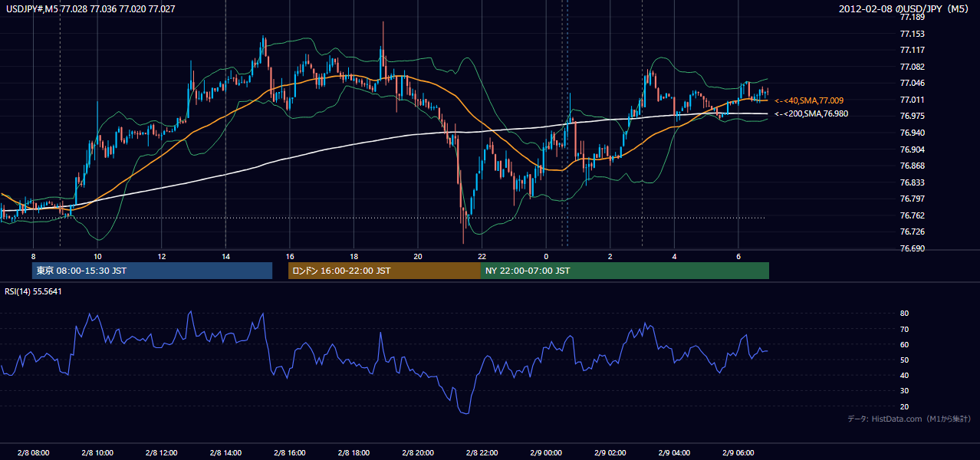Click the 2/8 08:00 date axis label
The width and height of the screenshot is (980, 460).
coord(32,452)
